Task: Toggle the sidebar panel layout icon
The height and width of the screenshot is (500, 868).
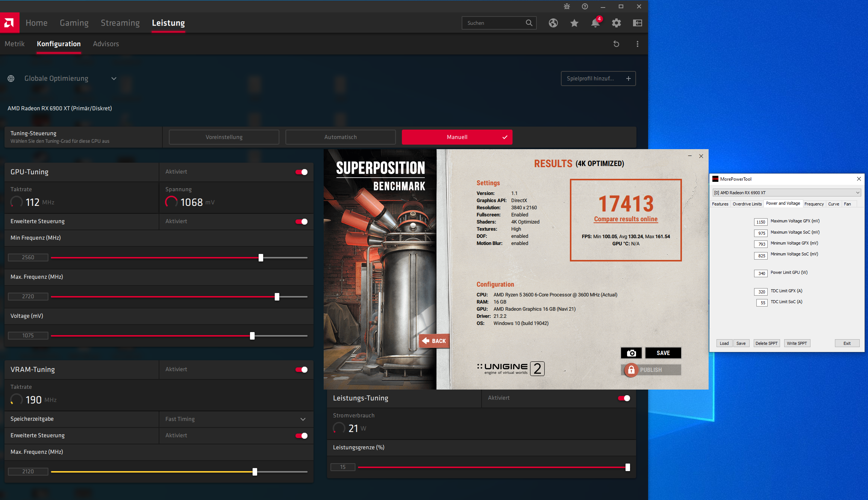Action: click(x=637, y=23)
